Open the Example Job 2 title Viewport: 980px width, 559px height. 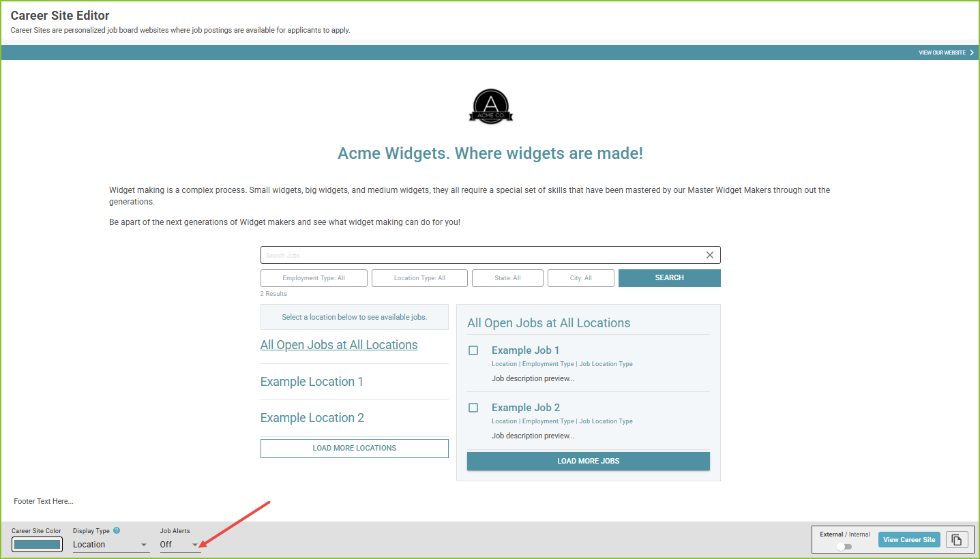pos(526,408)
